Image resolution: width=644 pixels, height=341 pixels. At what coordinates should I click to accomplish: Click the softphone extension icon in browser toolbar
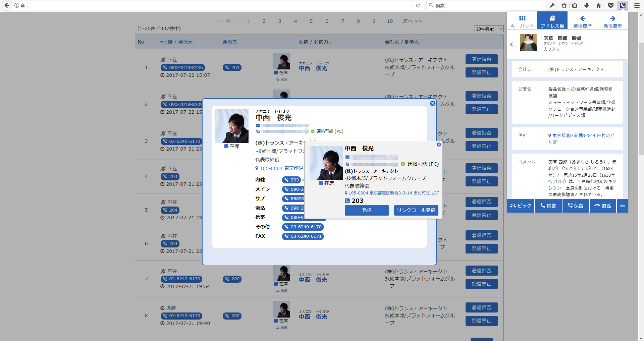623,5
